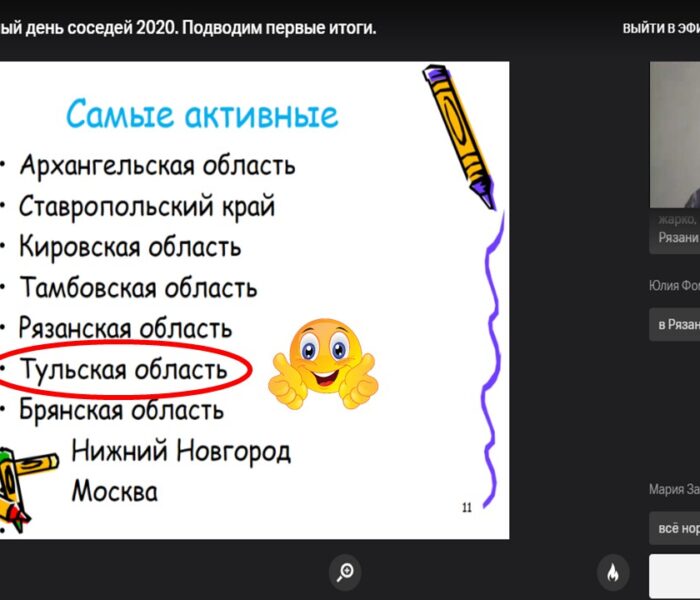The image size is (700, 600).
Task: Select the circled 'Тульская область' line
Action: 124,370
